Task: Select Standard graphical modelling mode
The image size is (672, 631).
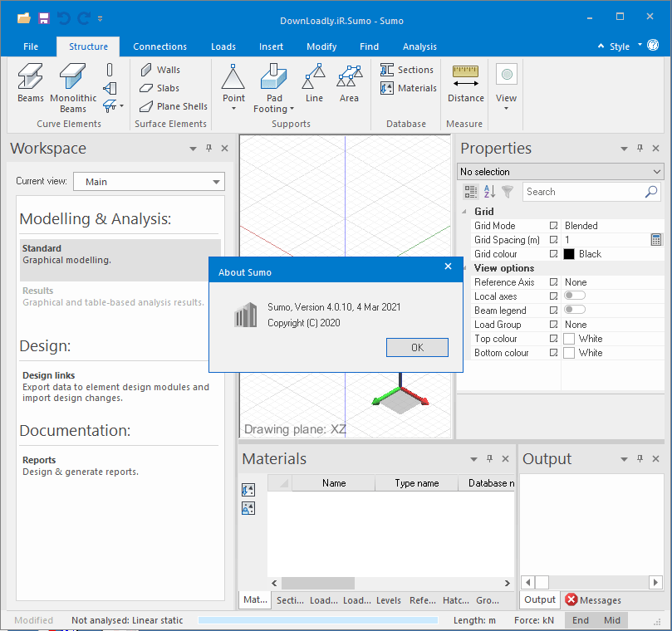Action: point(120,260)
